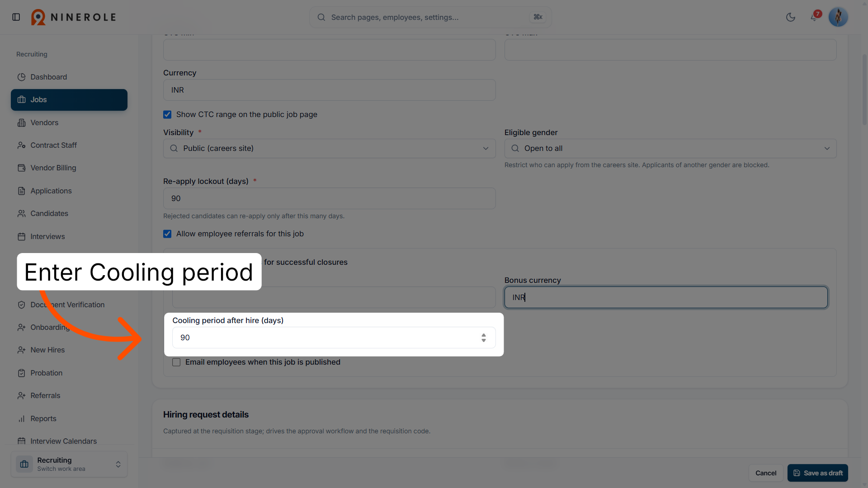
Task: Select Jobs in the sidebar
Action: [x=69, y=100]
